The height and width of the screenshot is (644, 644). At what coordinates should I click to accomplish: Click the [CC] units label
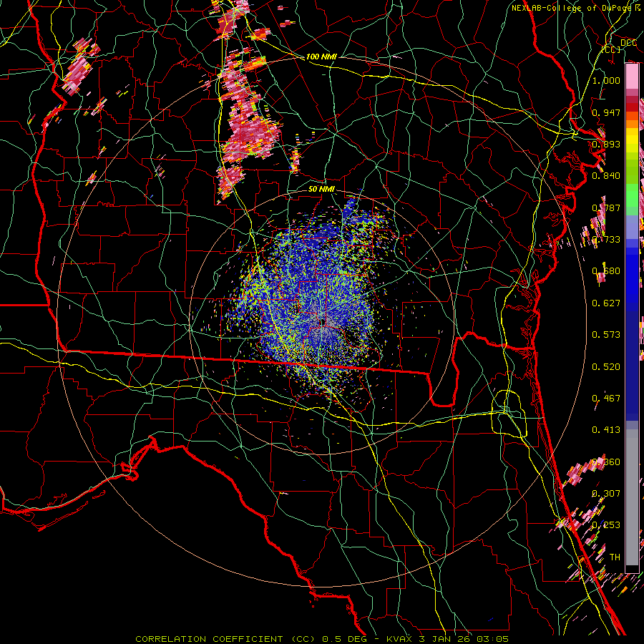click(x=611, y=49)
